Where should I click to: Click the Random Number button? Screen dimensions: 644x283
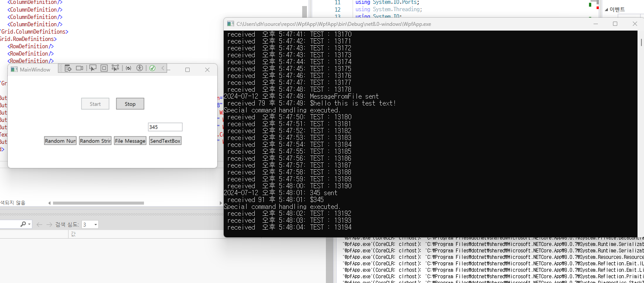[x=60, y=141]
